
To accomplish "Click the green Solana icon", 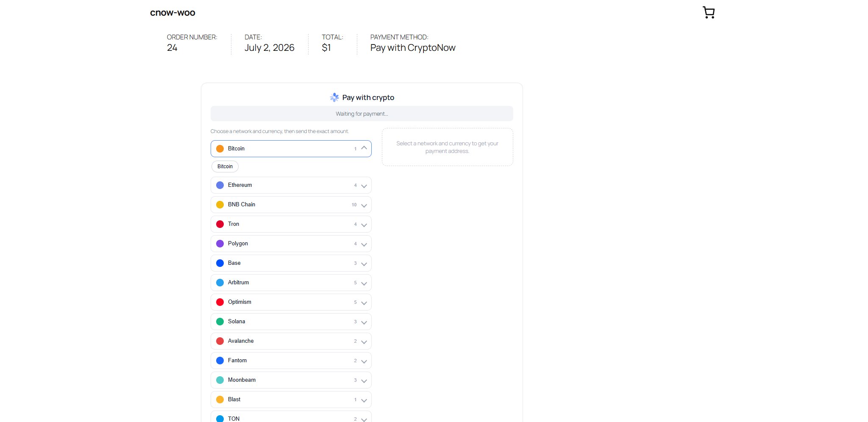I will [x=220, y=322].
